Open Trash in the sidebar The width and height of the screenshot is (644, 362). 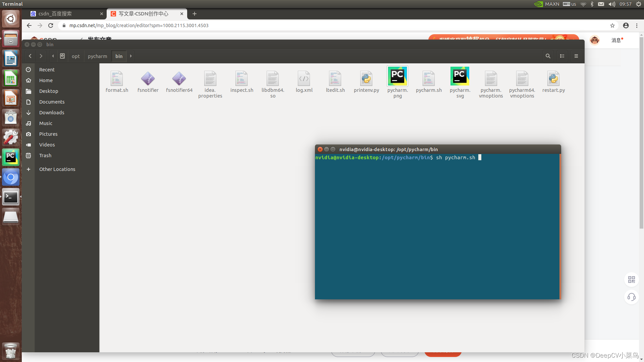coord(45,156)
